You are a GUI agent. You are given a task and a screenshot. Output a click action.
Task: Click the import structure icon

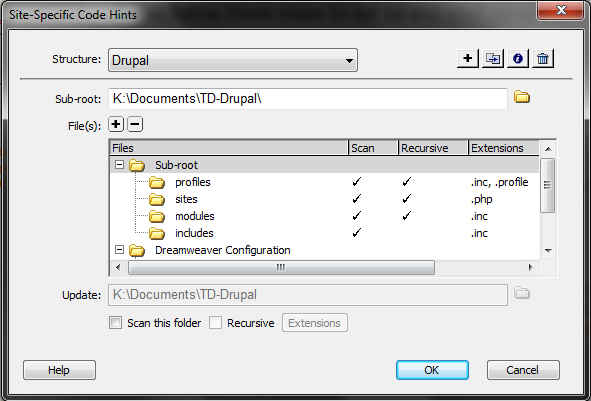(x=493, y=58)
